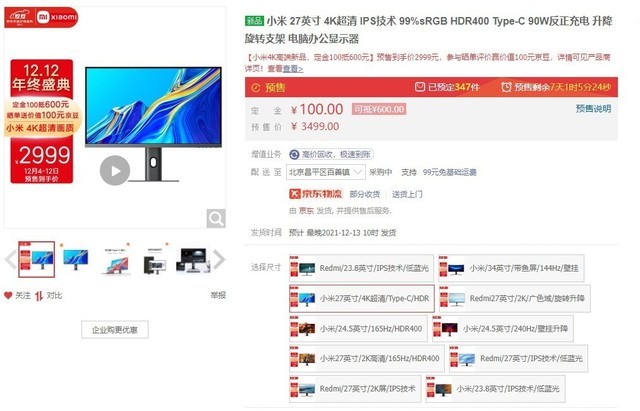Click the 可抵¥600.00 deduction tag
The image size is (640, 411).
379,109
